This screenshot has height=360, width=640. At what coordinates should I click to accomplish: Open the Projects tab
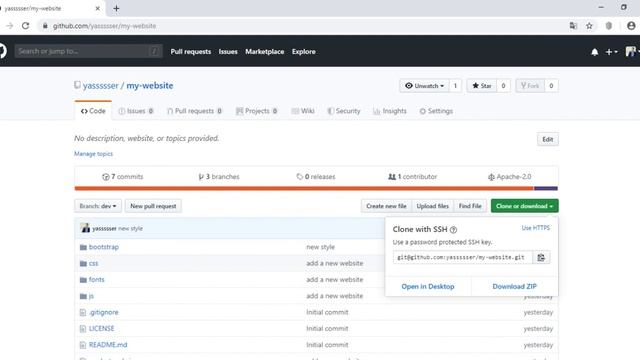pos(257,111)
